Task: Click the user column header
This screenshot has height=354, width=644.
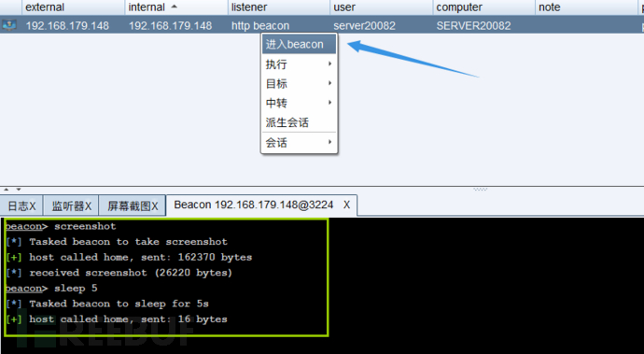Action: 382,7
